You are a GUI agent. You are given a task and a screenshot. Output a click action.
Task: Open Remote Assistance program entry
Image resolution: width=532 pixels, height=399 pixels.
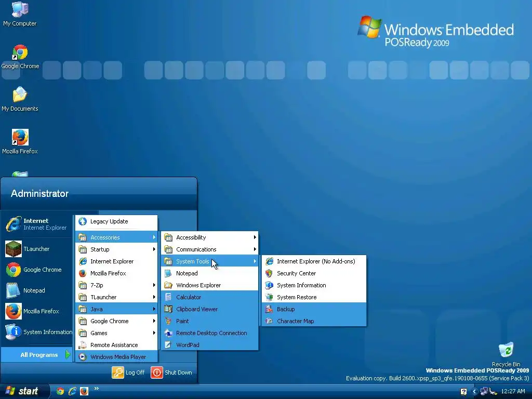[116, 345]
